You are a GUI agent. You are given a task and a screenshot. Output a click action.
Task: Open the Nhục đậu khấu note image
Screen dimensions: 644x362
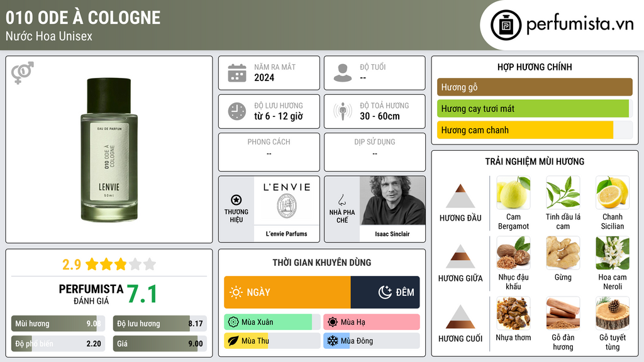513,253
